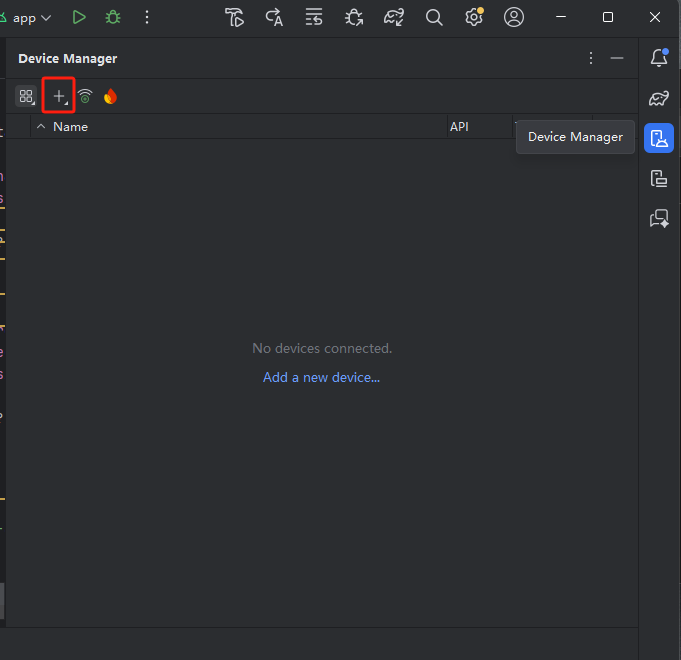Open more actions menu beside debug icon
Image resolution: width=681 pixels, height=660 pixels.
(147, 17)
